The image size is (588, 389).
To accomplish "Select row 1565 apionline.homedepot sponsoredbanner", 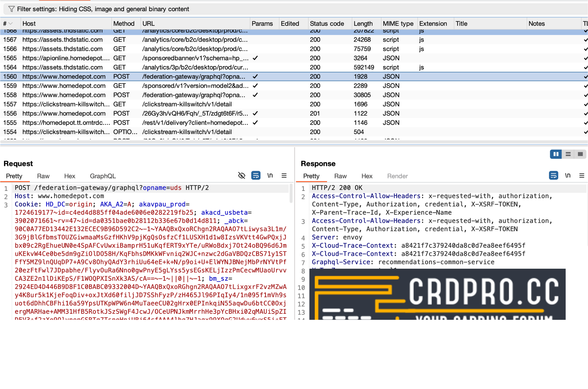I will click(294, 58).
